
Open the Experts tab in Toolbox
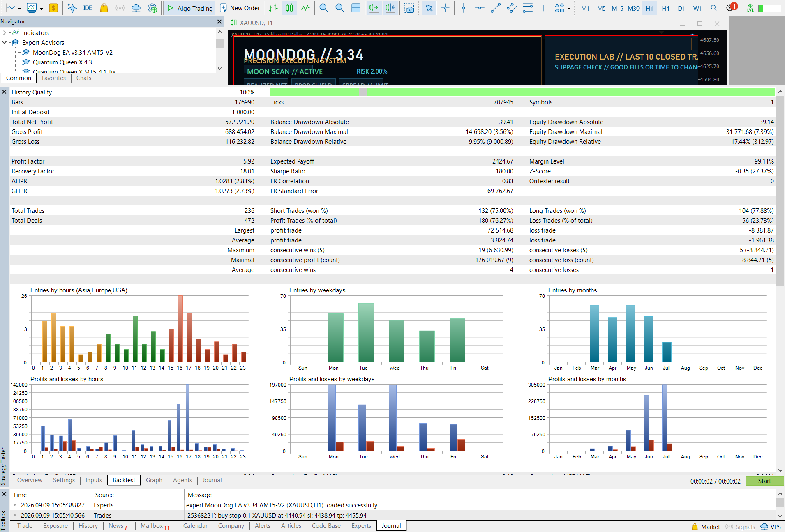[361, 526]
